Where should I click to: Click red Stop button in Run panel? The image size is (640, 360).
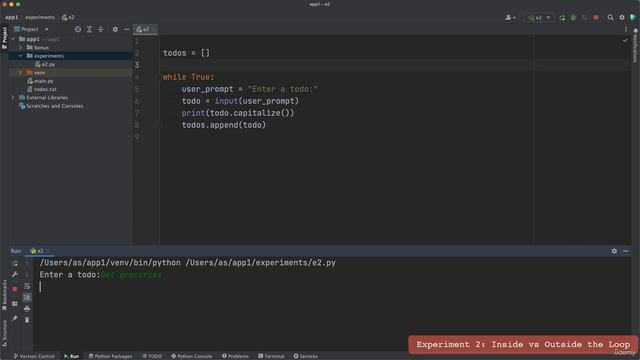coord(15,289)
